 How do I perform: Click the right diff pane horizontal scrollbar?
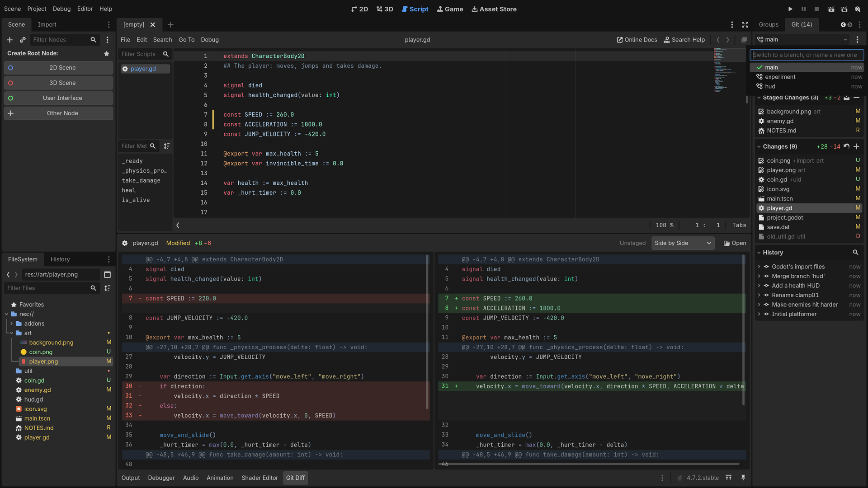click(x=589, y=464)
